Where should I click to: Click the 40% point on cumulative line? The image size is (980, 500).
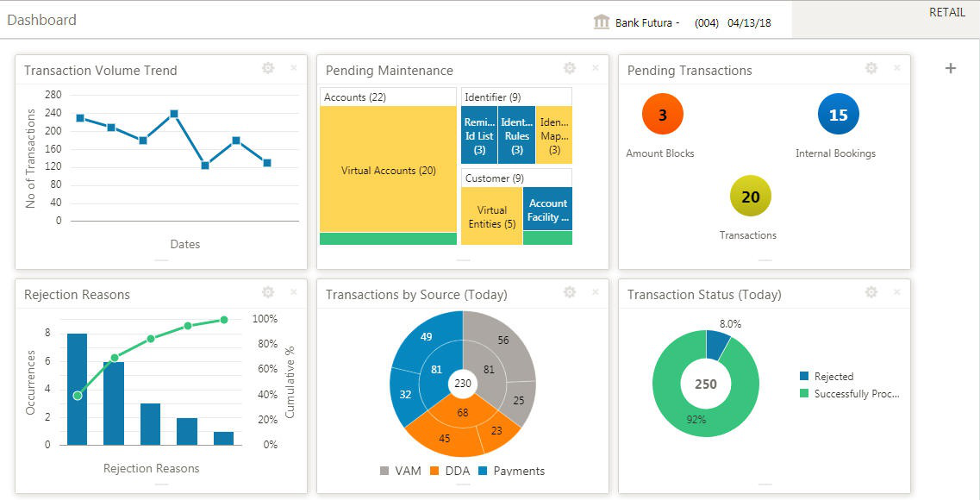click(x=77, y=395)
